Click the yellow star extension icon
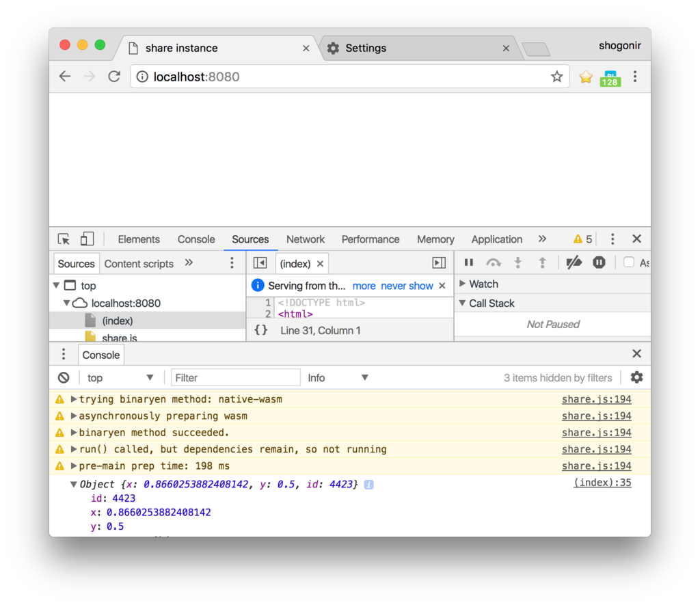Image resolution: width=700 pixels, height=607 pixels. pyautogui.click(x=585, y=77)
